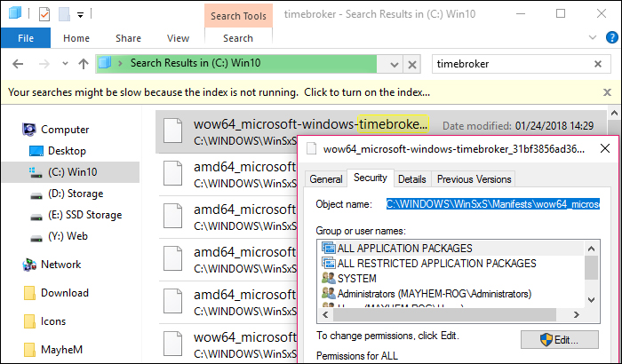The width and height of the screenshot is (622, 364).
Task: Select ALL APPLICATION PACKAGES in the list
Action: click(x=404, y=249)
